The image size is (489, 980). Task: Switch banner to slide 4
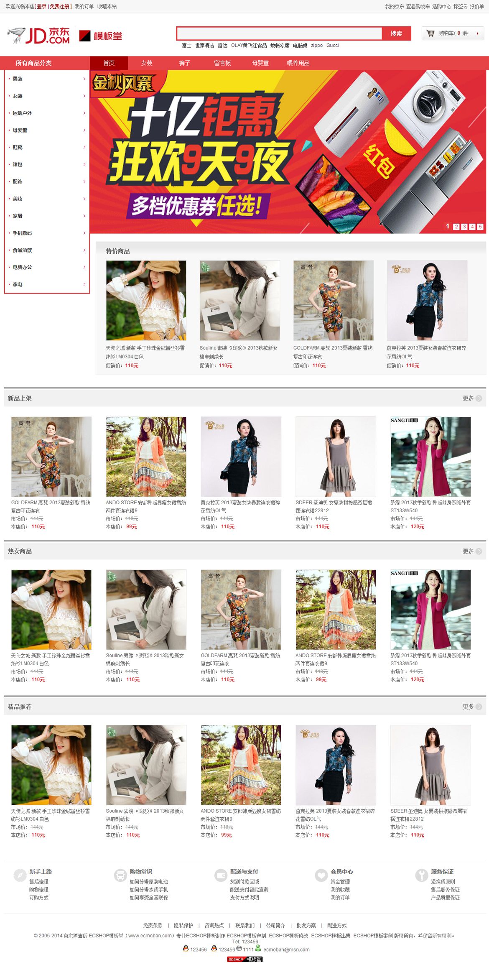pyautogui.click(x=472, y=227)
